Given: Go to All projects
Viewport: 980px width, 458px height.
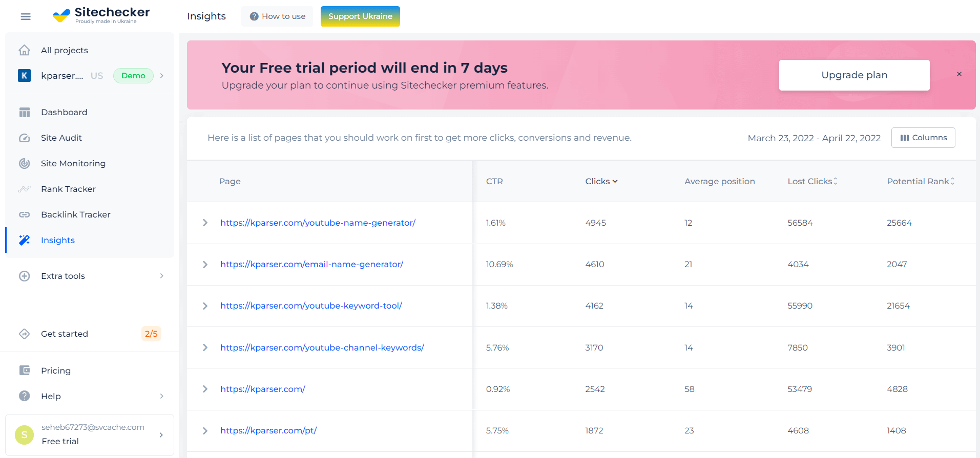Looking at the screenshot, I should point(65,50).
